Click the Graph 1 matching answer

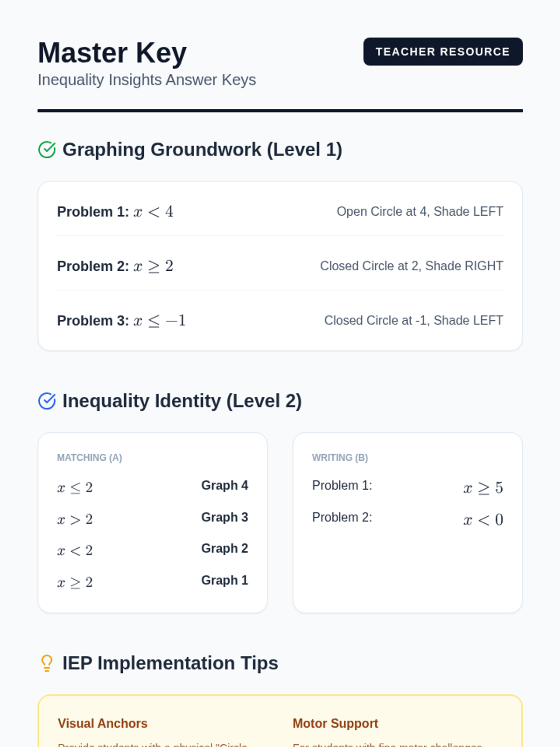(225, 580)
